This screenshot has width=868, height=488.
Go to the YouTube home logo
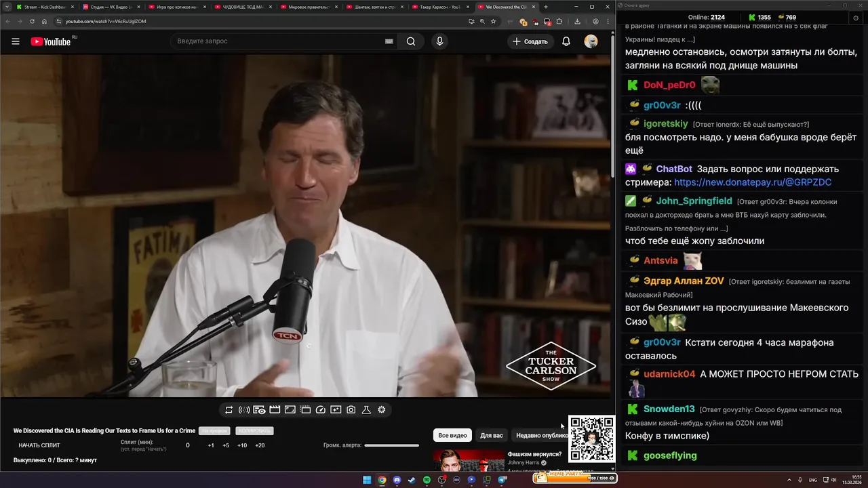(x=51, y=41)
